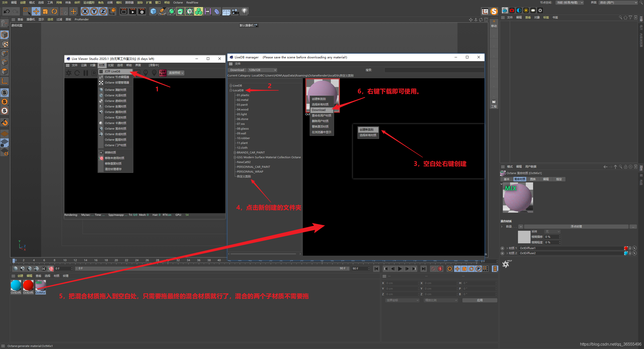Viewport: 644px width, 349px height.
Task: Toggle Z-axis lock icon
Action: 103,11
